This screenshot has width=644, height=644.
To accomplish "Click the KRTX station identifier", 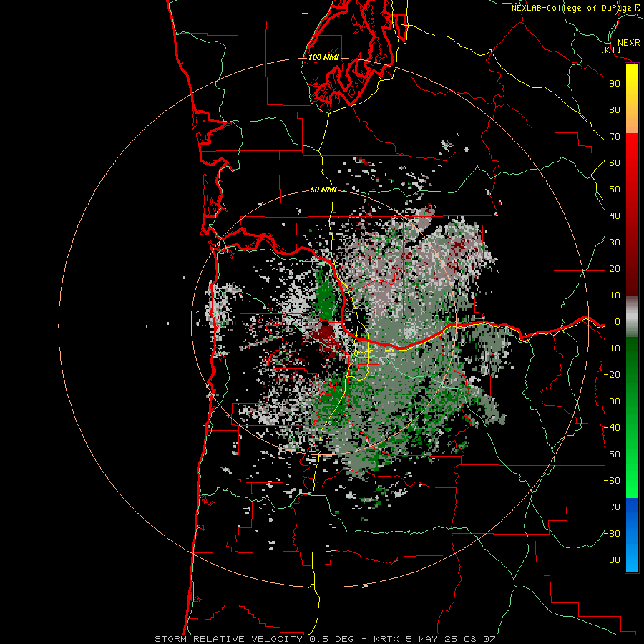I will point(387,639).
